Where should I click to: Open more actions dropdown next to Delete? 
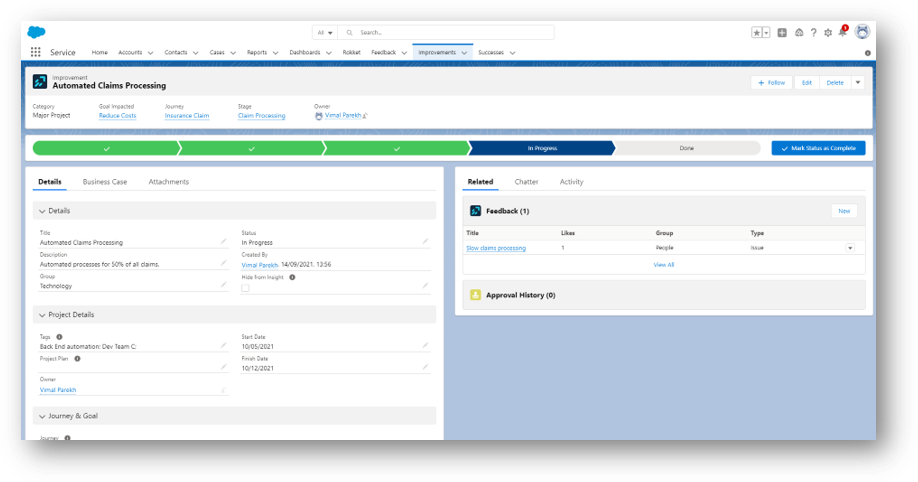858,83
